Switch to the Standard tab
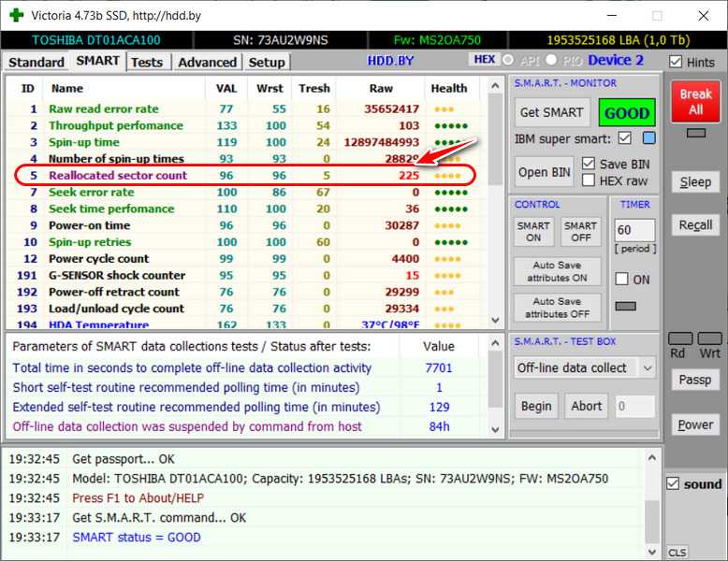Image resolution: width=728 pixels, height=561 pixels. pyautogui.click(x=36, y=63)
